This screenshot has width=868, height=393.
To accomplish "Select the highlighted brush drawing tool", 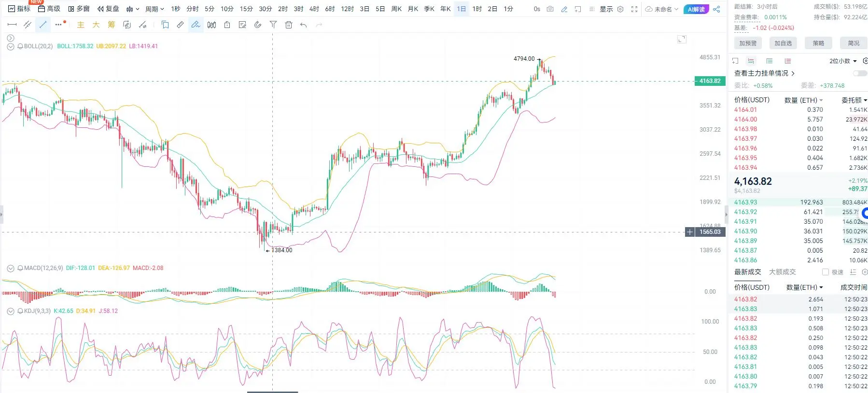I will click(x=196, y=25).
